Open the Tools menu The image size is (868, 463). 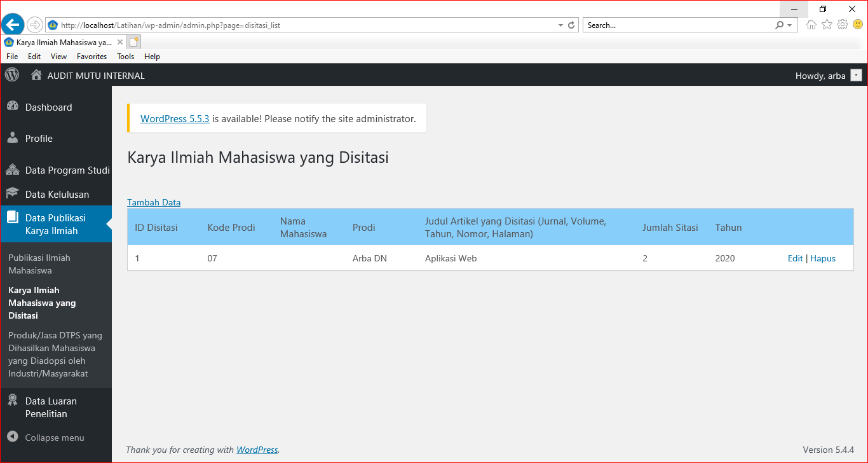pos(125,56)
